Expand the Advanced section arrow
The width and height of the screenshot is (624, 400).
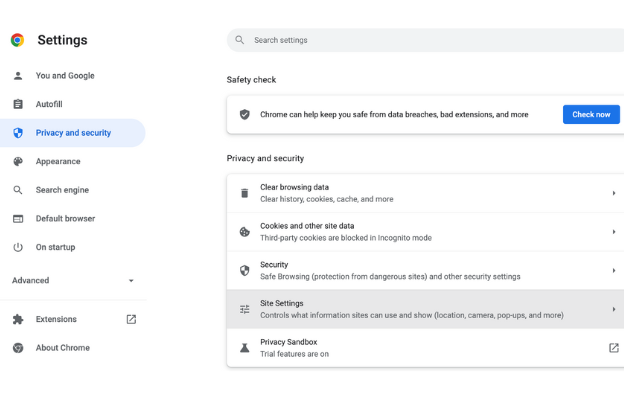131,281
